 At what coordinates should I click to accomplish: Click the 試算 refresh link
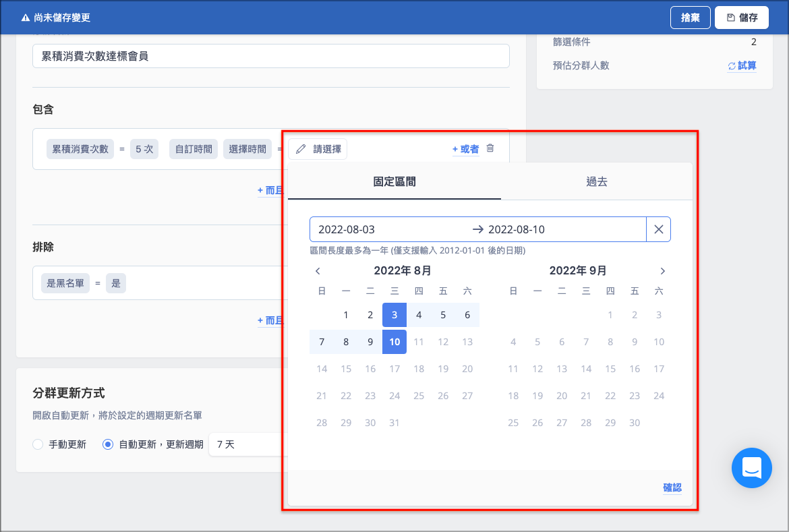742,65
